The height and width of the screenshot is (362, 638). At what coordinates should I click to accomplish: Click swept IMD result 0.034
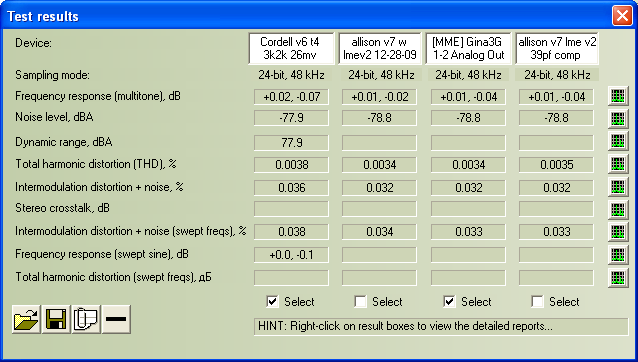(x=379, y=232)
